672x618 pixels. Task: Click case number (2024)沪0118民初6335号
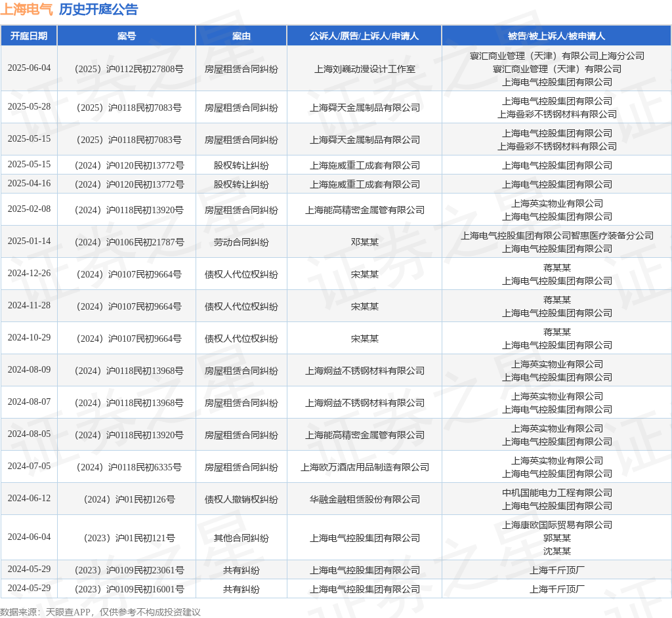(x=129, y=468)
